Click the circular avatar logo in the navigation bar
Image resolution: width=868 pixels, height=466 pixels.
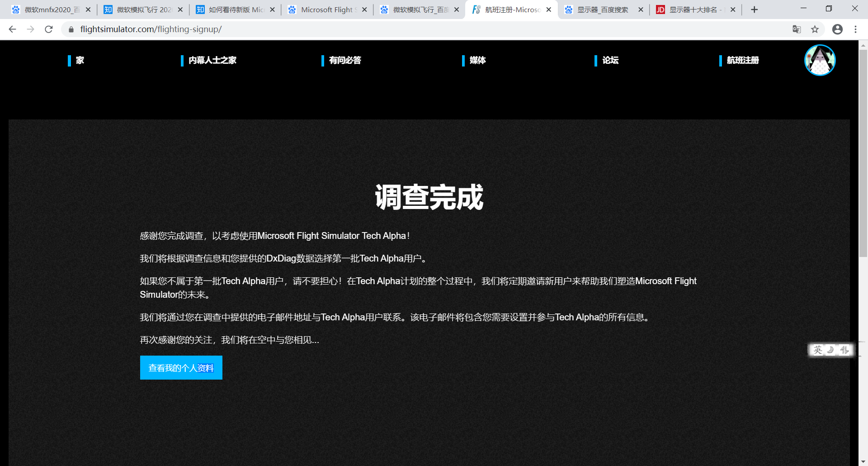(x=820, y=60)
